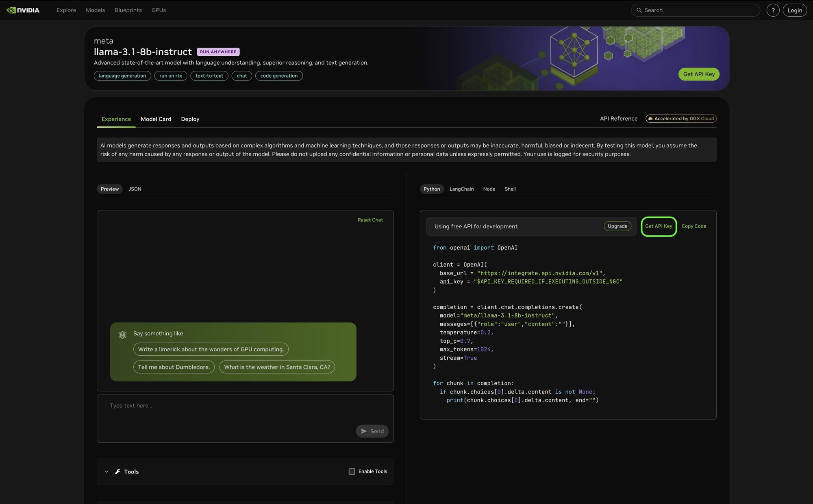Click Copy Code

[x=694, y=226]
